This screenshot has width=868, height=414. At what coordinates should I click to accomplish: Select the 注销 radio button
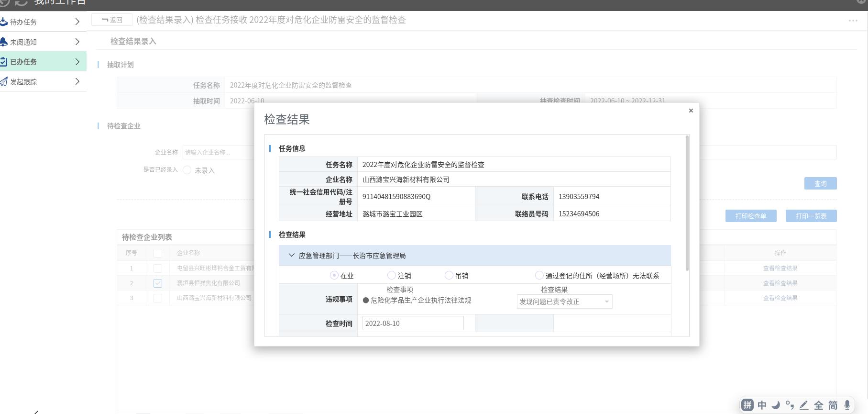click(x=391, y=275)
